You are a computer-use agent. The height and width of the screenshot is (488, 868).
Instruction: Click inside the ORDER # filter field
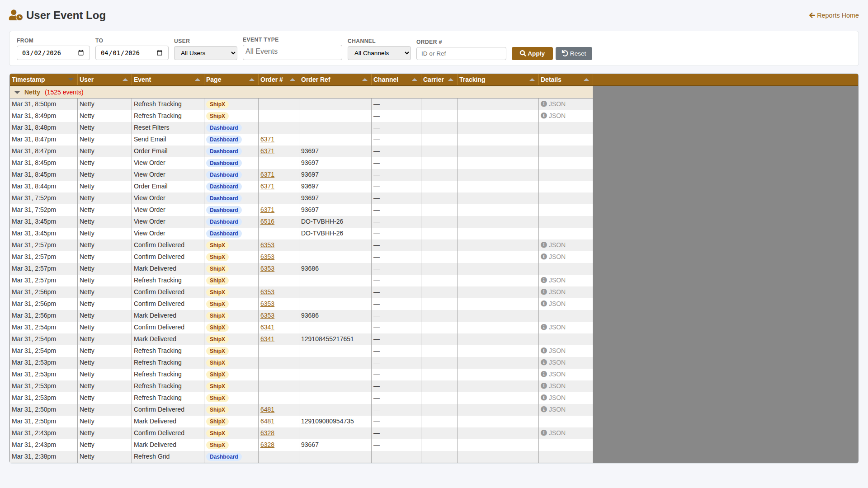(x=461, y=53)
